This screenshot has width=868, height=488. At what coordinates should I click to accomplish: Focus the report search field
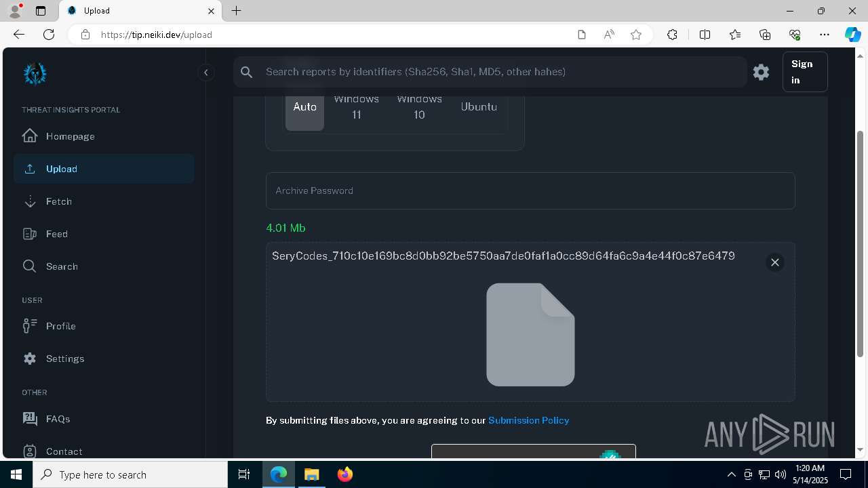[490, 72]
